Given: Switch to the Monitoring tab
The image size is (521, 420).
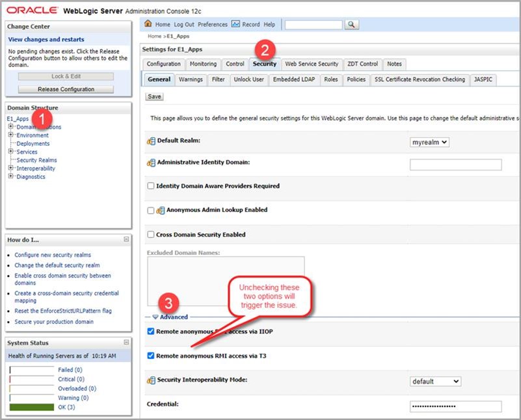Looking at the screenshot, I should coord(203,64).
